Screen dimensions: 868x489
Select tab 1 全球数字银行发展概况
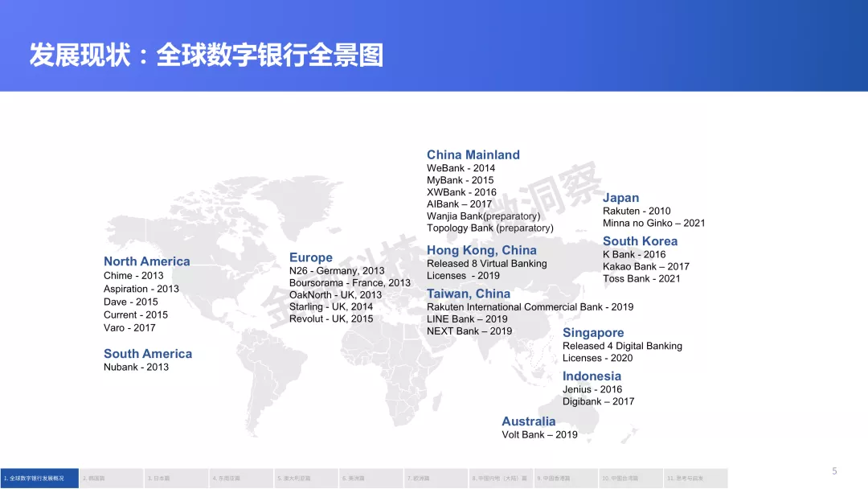[x=39, y=478]
